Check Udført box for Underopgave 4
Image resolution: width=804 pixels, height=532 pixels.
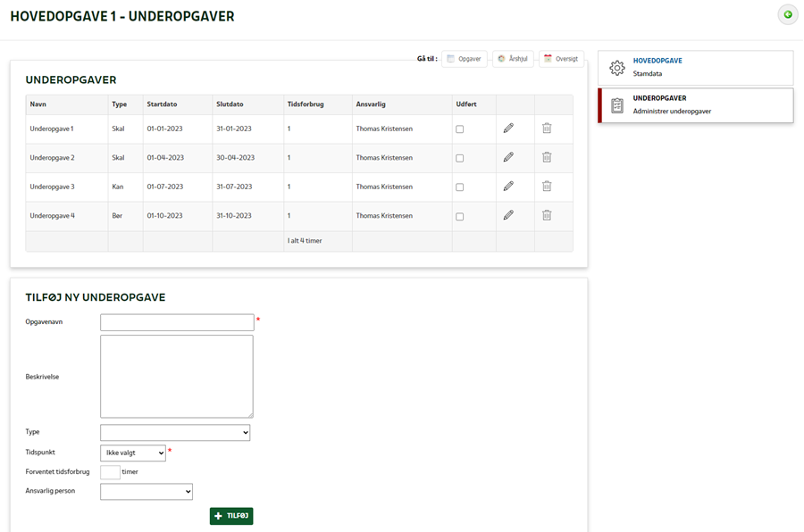tap(460, 216)
